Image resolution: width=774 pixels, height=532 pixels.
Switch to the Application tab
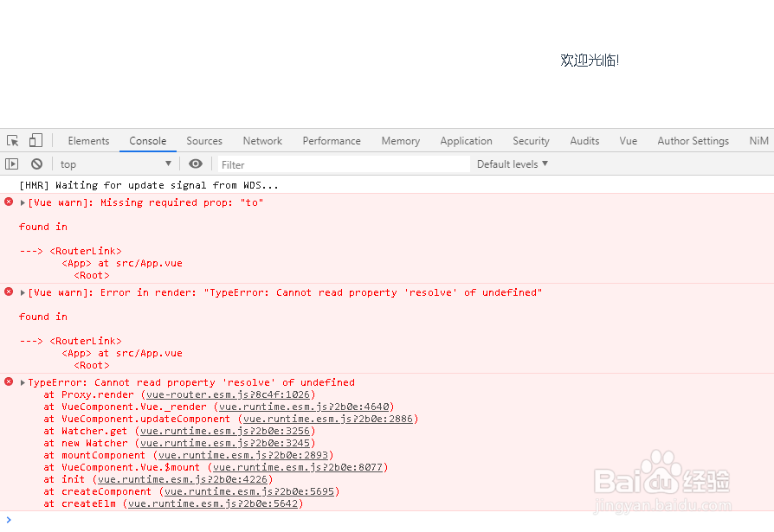[x=466, y=141]
